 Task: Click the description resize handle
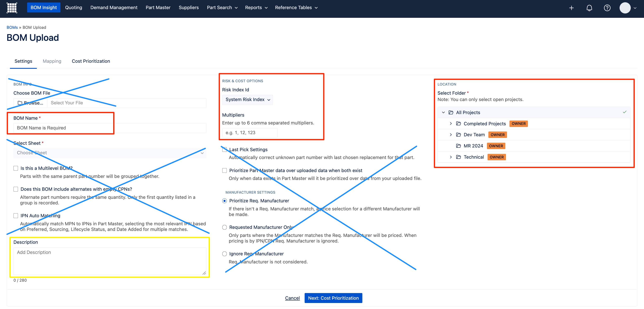pyautogui.click(x=204, y=273)
